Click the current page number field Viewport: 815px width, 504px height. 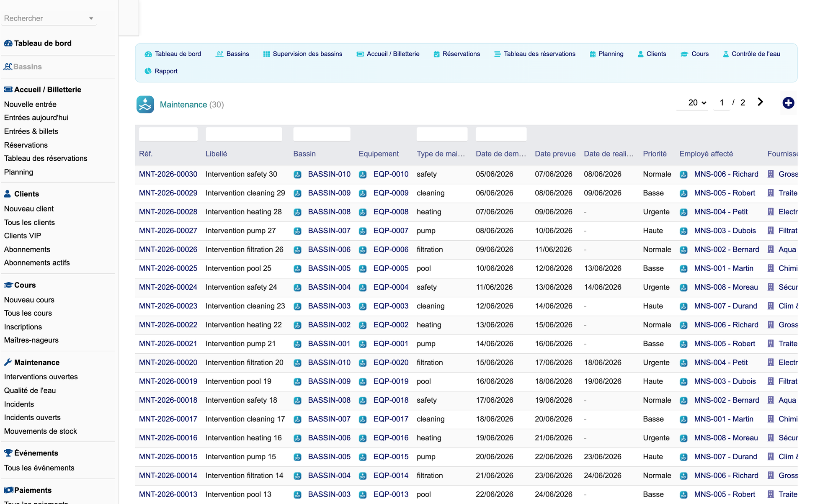(722, 103)
